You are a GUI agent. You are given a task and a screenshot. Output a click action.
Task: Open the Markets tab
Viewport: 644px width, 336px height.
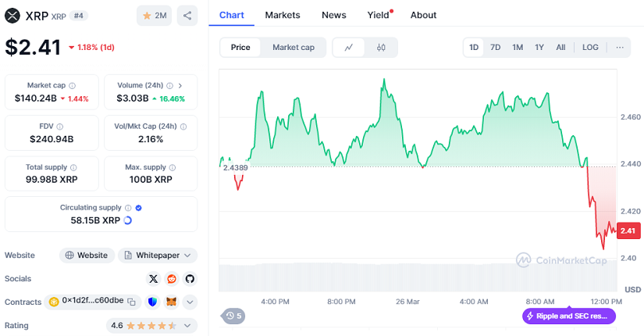pos(283,15)
